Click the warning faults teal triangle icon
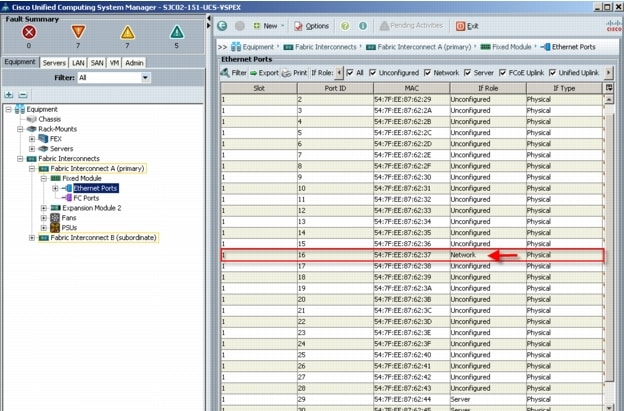The image size is (624, 411). click(177, 32)
